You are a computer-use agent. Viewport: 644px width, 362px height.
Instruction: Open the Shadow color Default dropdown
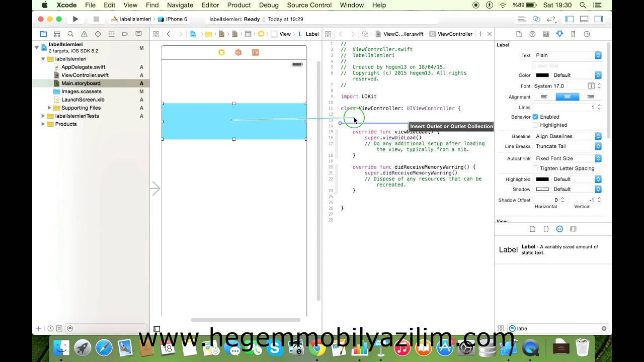tap(577, 189)
